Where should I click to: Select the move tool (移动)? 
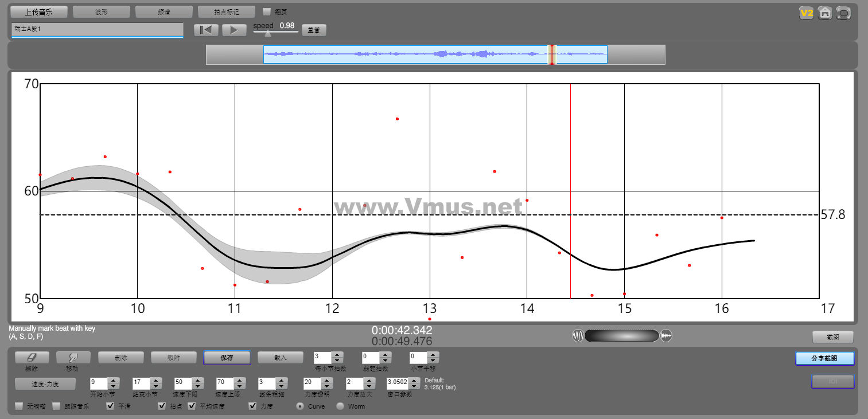pos(73,357)
